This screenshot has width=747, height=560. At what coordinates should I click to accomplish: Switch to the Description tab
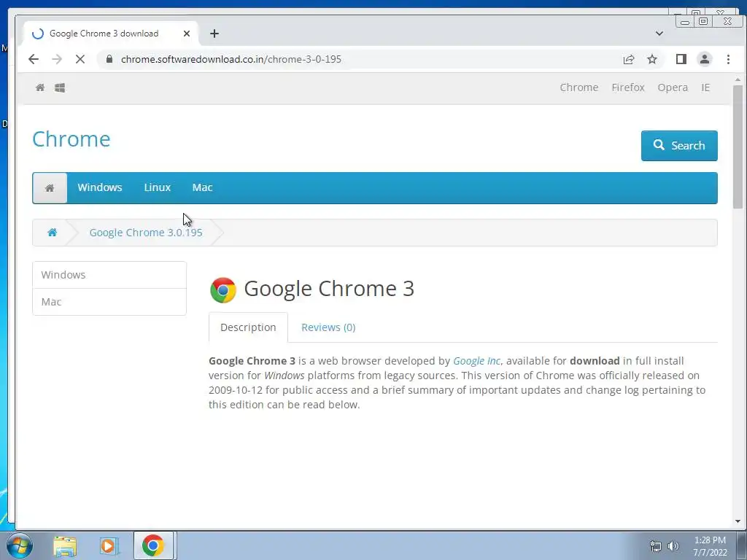(248, 327)
